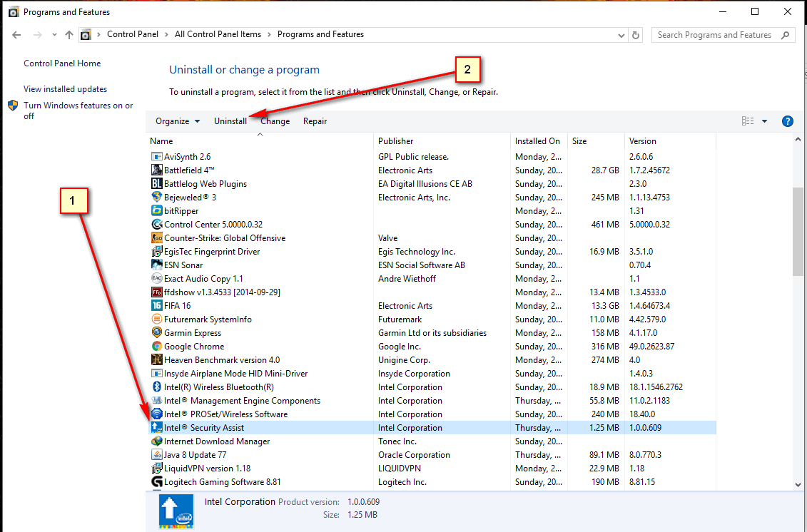Go up one level with the up arrow
807x532 pixels.
(x=69, y=35)
